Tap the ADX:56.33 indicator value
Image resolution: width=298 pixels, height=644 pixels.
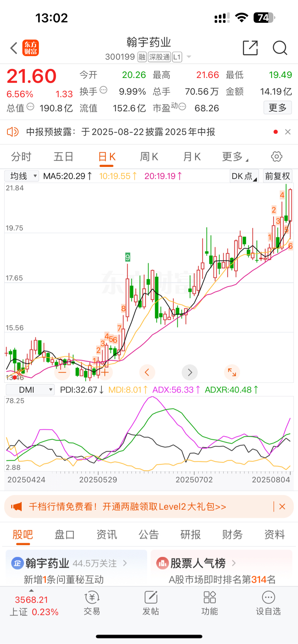pos(176,390)
